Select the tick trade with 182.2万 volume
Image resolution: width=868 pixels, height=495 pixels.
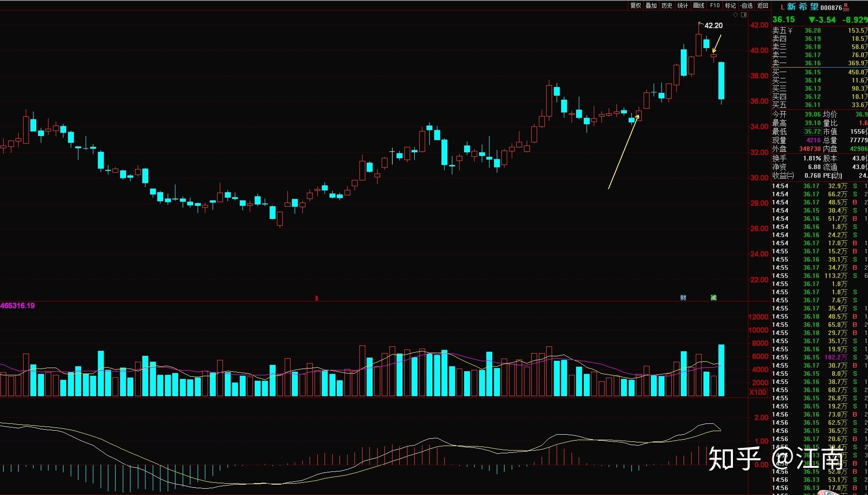click(x=820, y=357)
